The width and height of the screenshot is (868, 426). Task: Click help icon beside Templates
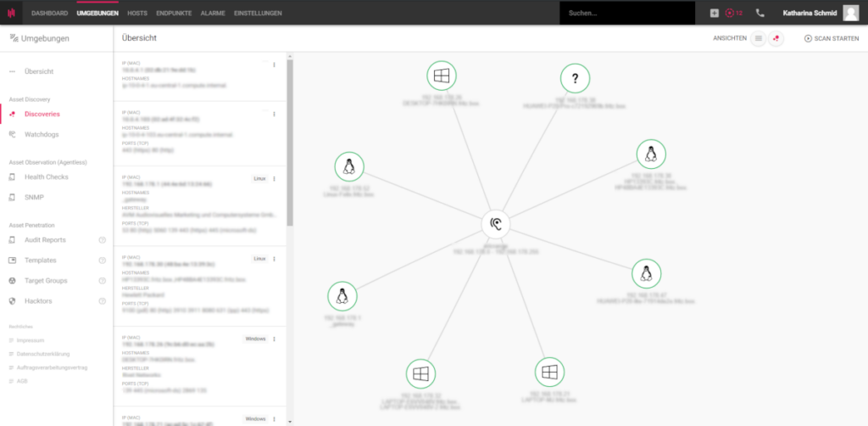[102, 261]
